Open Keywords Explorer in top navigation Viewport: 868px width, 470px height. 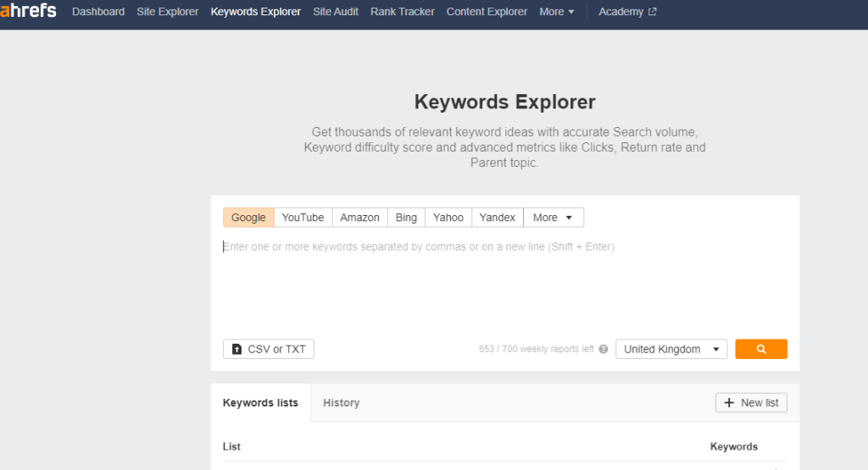click(x=256, y=12)
